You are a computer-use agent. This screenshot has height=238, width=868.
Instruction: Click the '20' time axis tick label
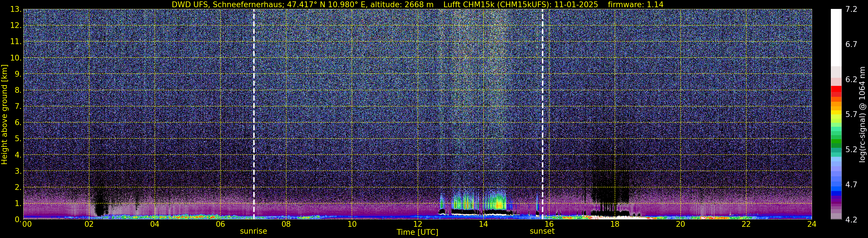(680, 224)
